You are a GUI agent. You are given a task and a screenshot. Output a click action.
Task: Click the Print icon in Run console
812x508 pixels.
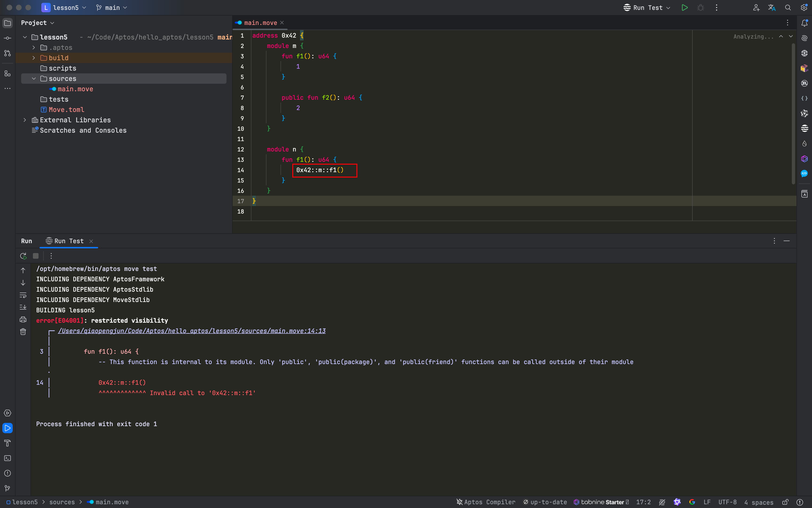click(23, 320)
